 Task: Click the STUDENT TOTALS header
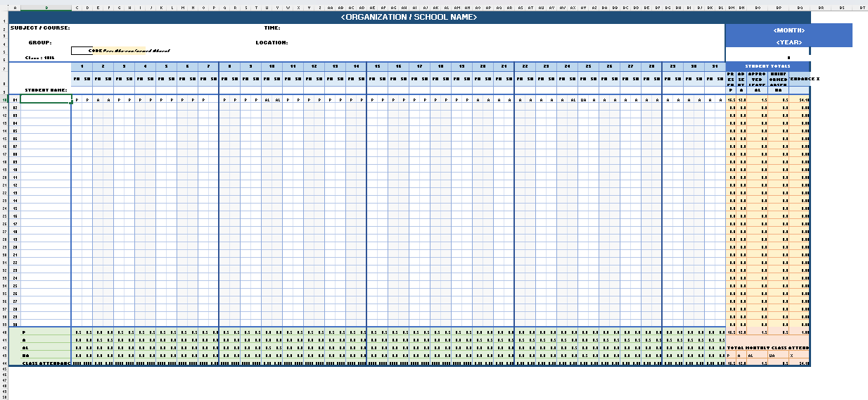[x=767, y=66]
